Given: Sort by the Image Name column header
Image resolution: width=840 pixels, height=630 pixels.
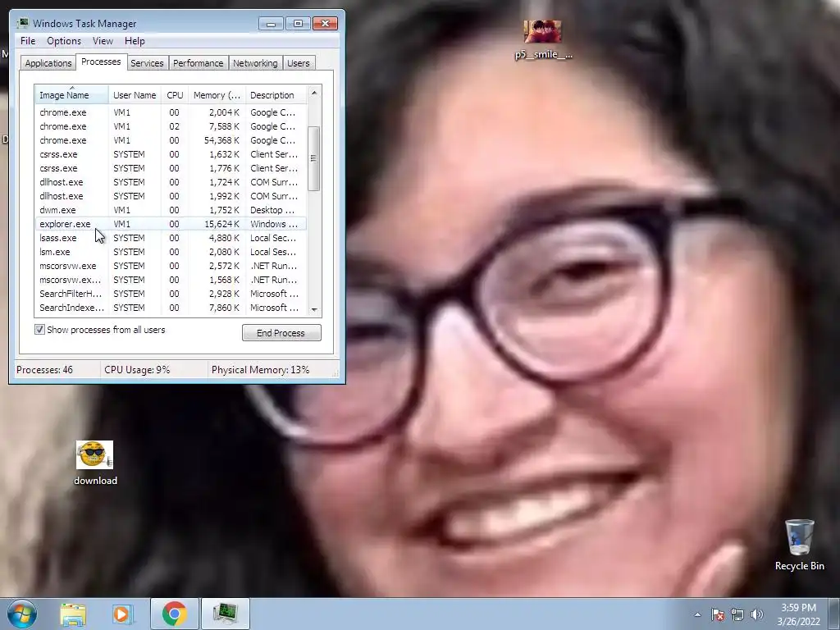Looking at the screenshot, I should tap(72, 95).
